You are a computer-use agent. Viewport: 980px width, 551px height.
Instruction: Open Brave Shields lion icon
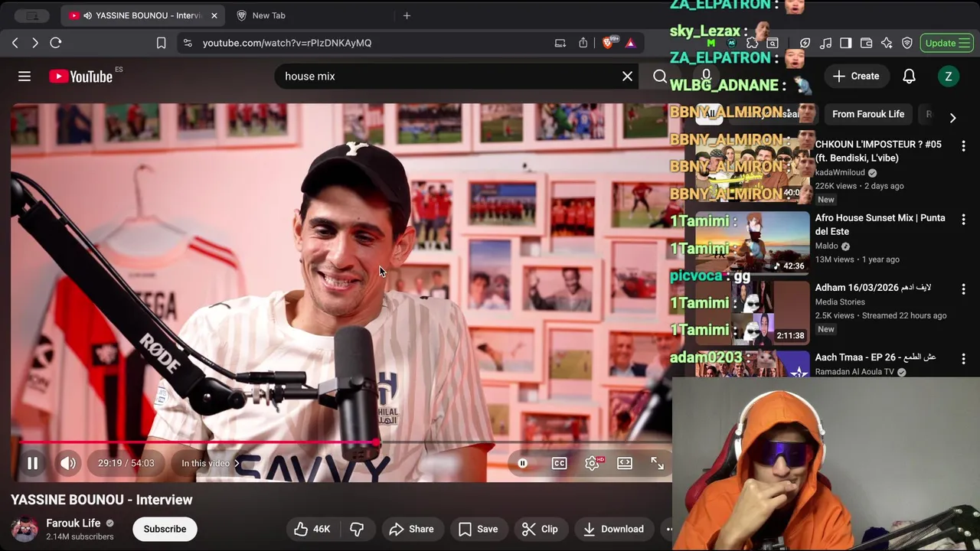point(609,43)
